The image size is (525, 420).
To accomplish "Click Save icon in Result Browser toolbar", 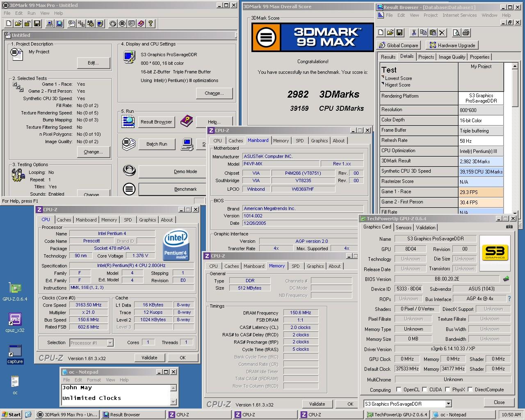I will click(400, 32).
